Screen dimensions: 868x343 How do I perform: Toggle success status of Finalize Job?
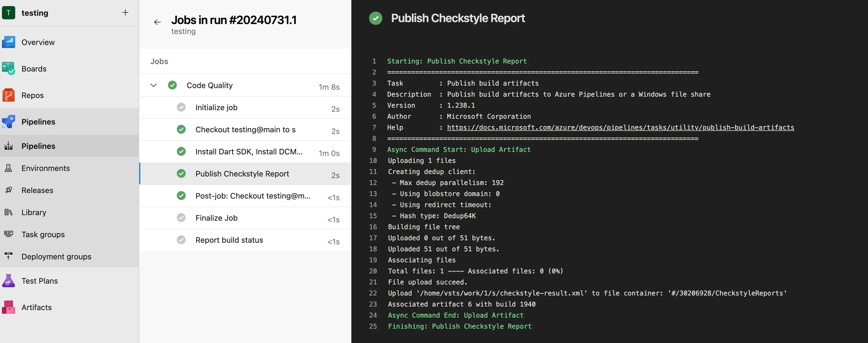pos(182,218)
